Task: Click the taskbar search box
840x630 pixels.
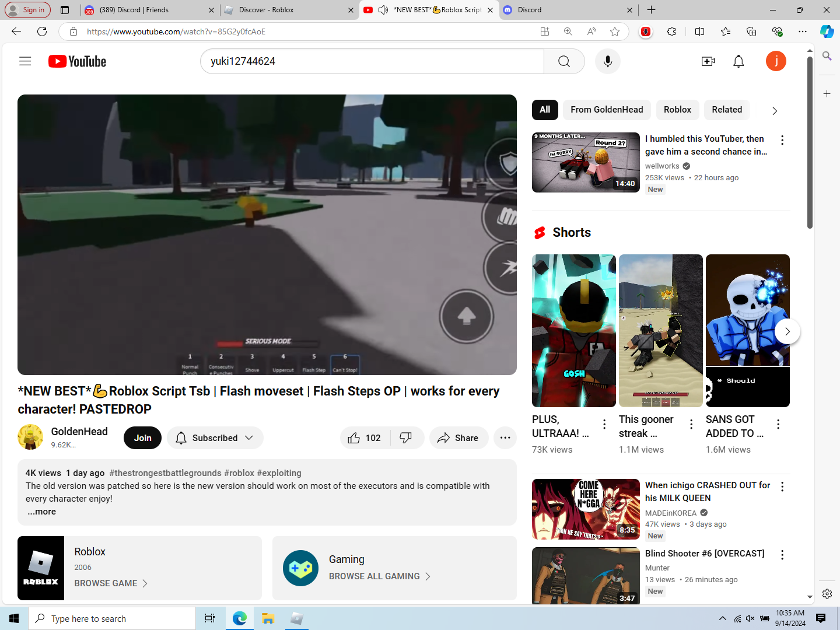Action: [112, 618]
